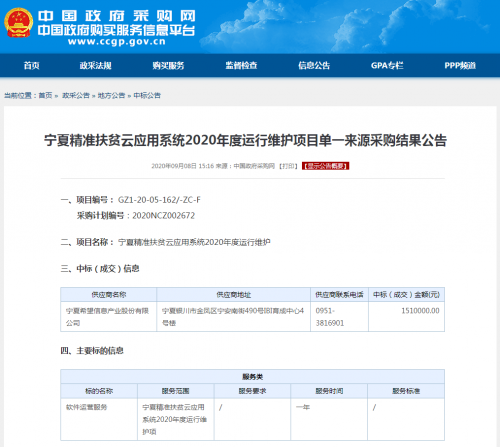Click the 首页 breadcrumb link
The image size is (500, 447).
coord(45,96)
